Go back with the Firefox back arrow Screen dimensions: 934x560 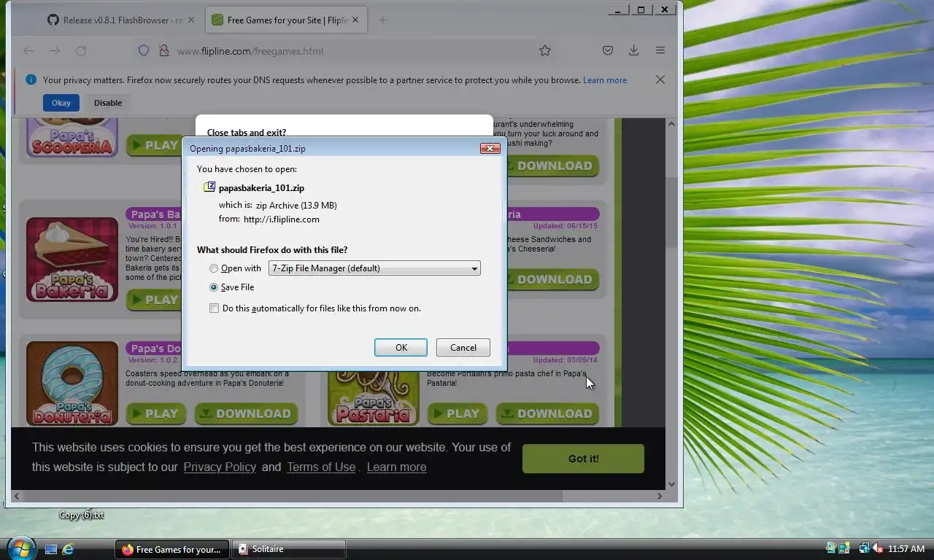(x=28, y=51)
